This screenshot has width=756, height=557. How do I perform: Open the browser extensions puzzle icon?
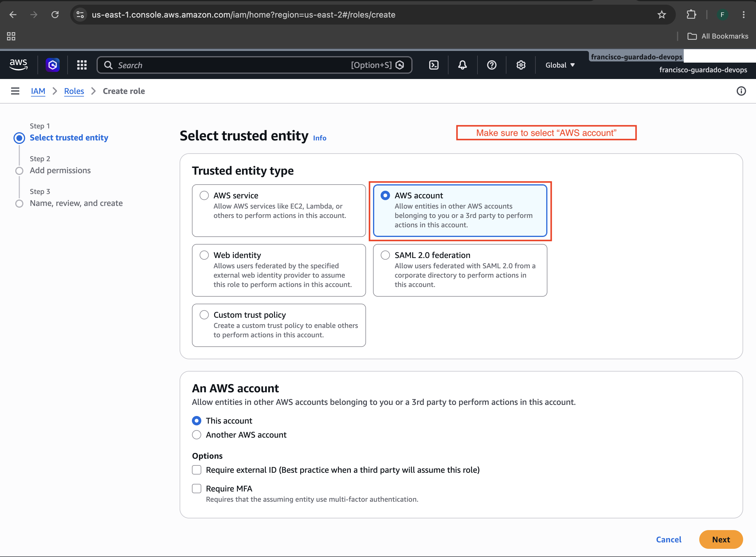coord(691,15)
